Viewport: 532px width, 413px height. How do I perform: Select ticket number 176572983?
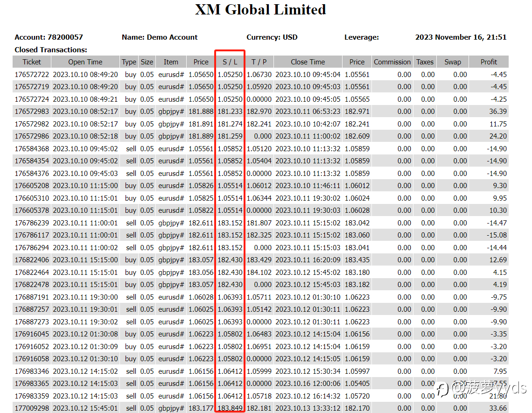click(32, 112)
